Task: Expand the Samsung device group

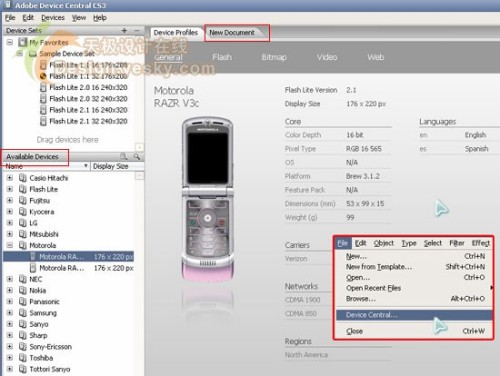Action: (x=10, y=313)
